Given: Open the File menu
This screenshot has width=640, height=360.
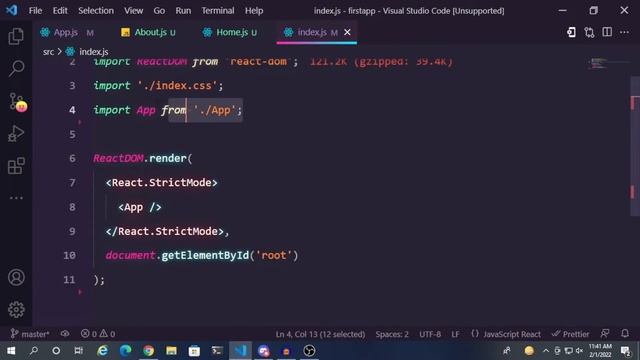Looking at the screenshot, I should 35,11.
